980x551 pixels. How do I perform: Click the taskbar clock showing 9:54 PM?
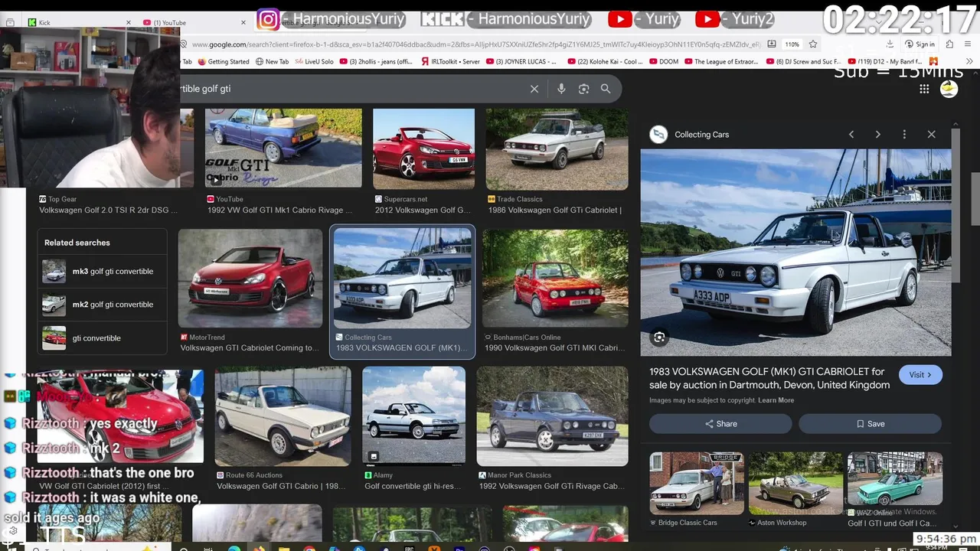click(x=936, y=547)
